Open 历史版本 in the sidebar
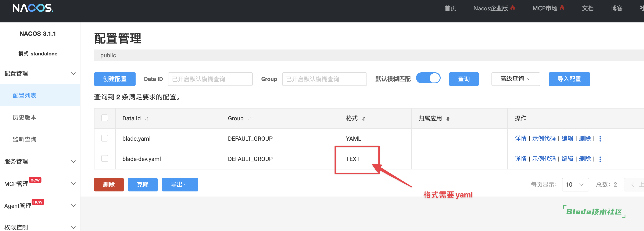 click(25, 117)
